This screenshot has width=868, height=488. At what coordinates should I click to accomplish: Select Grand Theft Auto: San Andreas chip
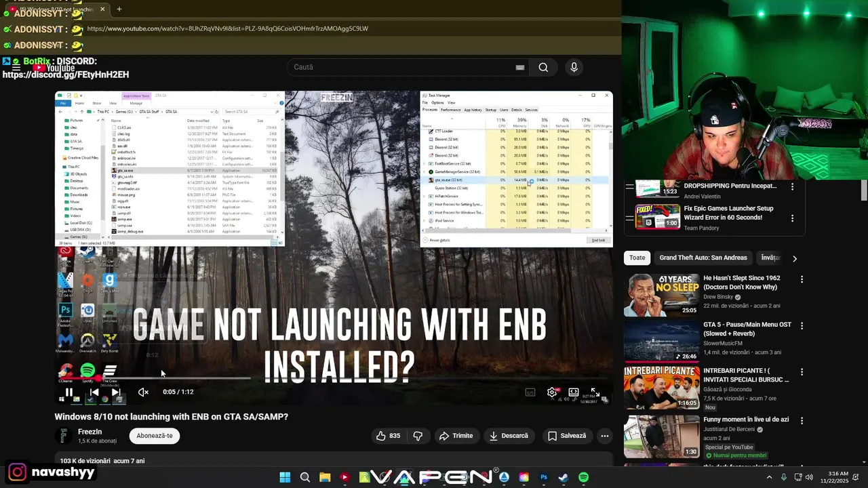point(703,258)
